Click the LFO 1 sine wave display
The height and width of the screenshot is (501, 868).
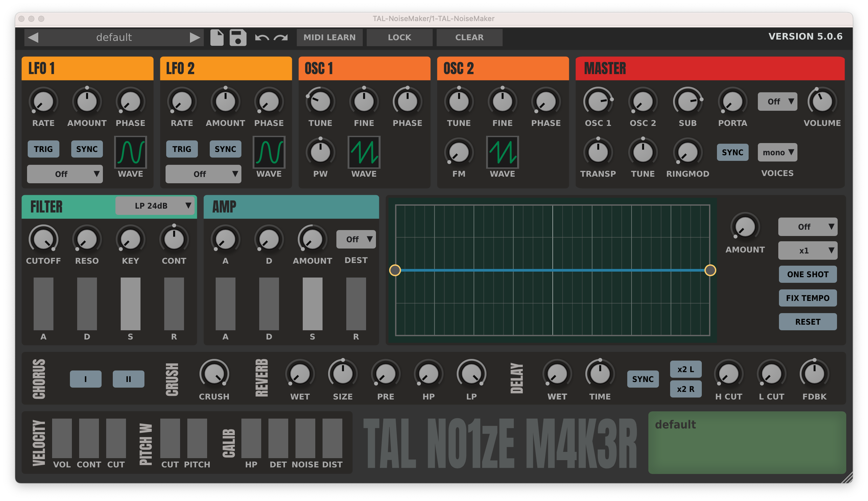click(131, 152)
